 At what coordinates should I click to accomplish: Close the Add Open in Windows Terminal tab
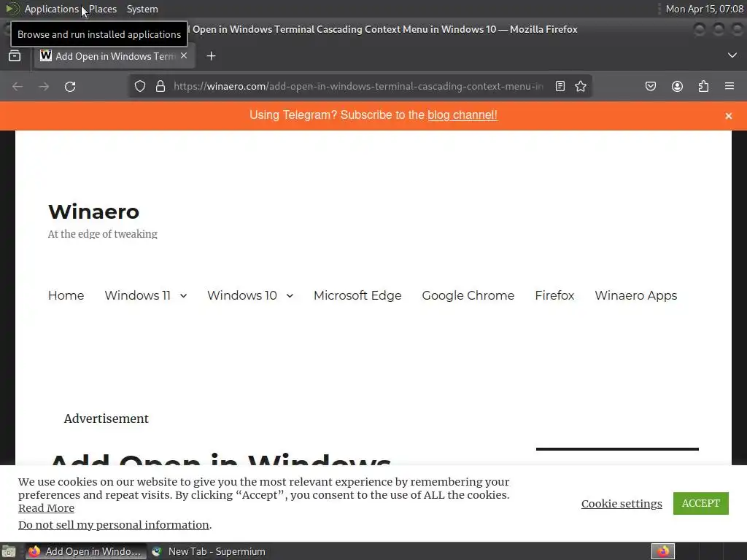pyautogui.click(x=184, y=55)
